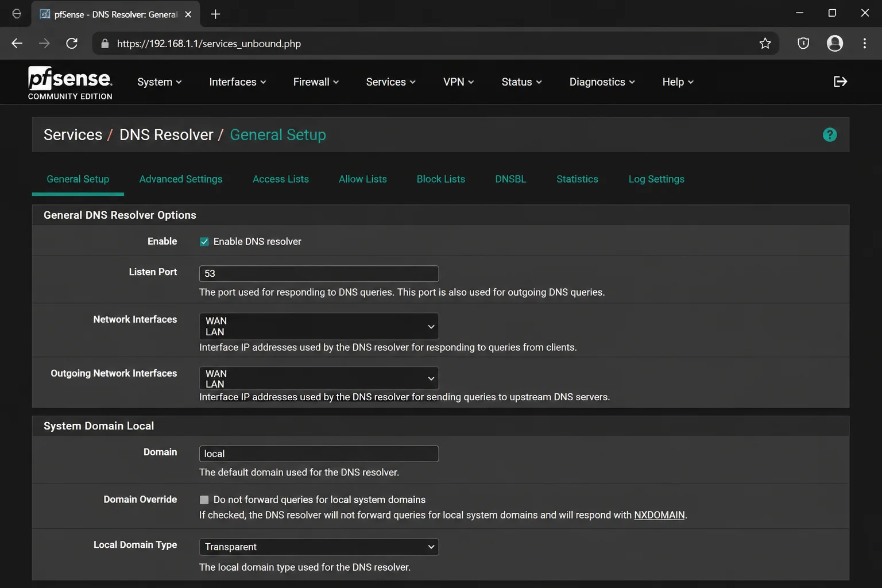The height and width of the screenshot is (588, 882).
Task: Click the System Domain Local heading
Action: pyautogui.click(x=99, y=426)
